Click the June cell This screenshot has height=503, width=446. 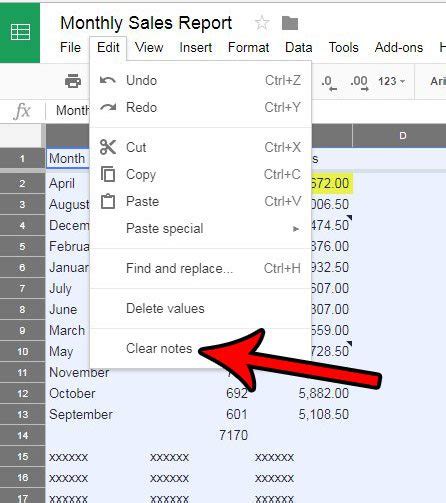pyautogui.click(x=68, y=310)
